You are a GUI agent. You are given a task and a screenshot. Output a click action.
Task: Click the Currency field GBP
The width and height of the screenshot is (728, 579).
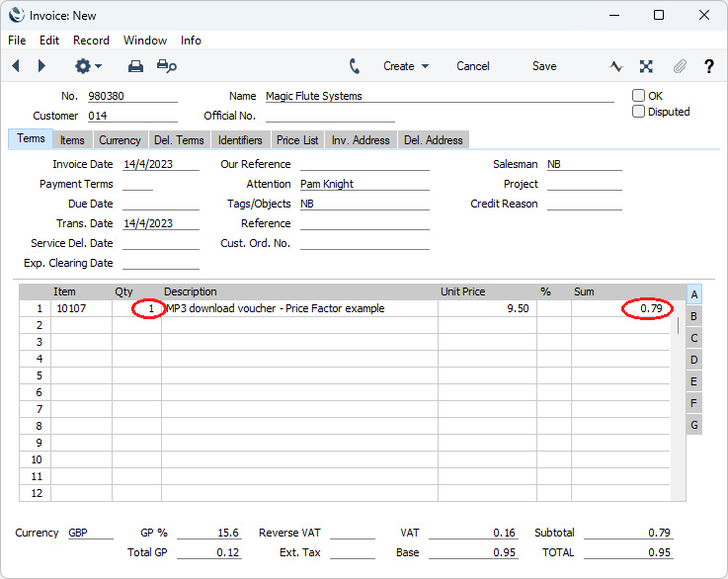(x=91, y=533)
